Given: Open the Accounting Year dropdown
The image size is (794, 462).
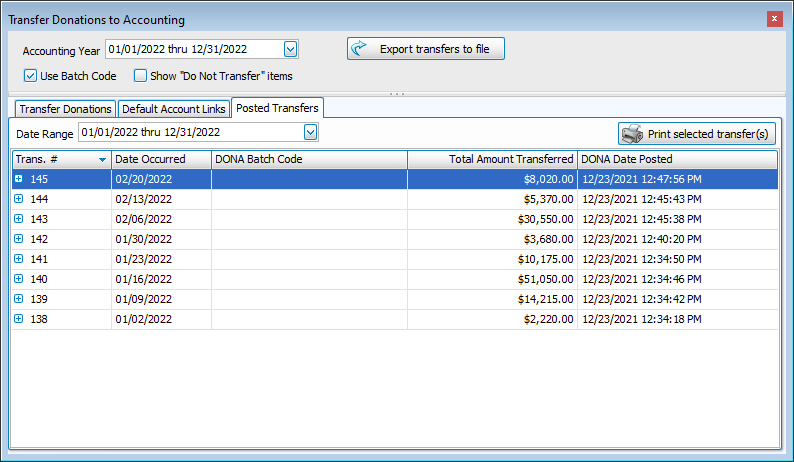Looking at the screenshot, I should pyautogui.click(x=290, y=49).
